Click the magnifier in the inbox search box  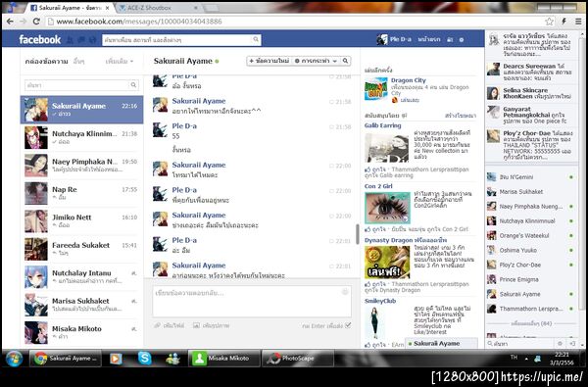pos(133,85)
